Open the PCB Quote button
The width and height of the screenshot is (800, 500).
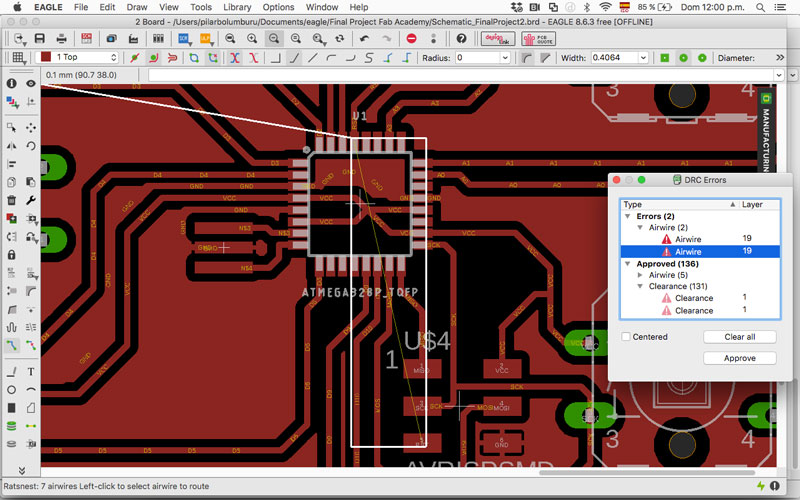538,39
